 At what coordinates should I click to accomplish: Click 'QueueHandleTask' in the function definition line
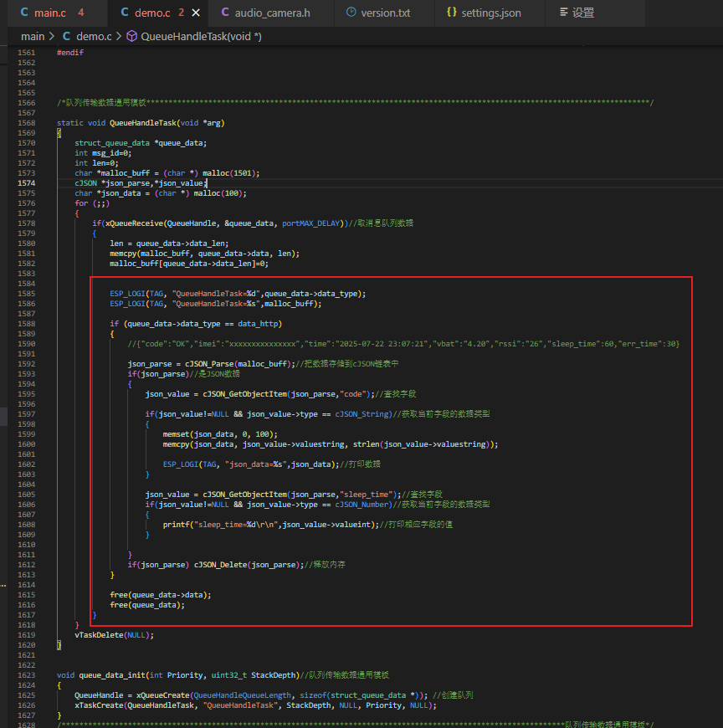143,122
